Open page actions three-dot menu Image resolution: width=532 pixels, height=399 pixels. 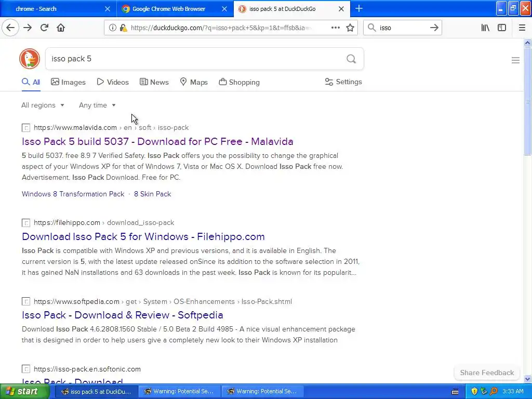point(335,28)
